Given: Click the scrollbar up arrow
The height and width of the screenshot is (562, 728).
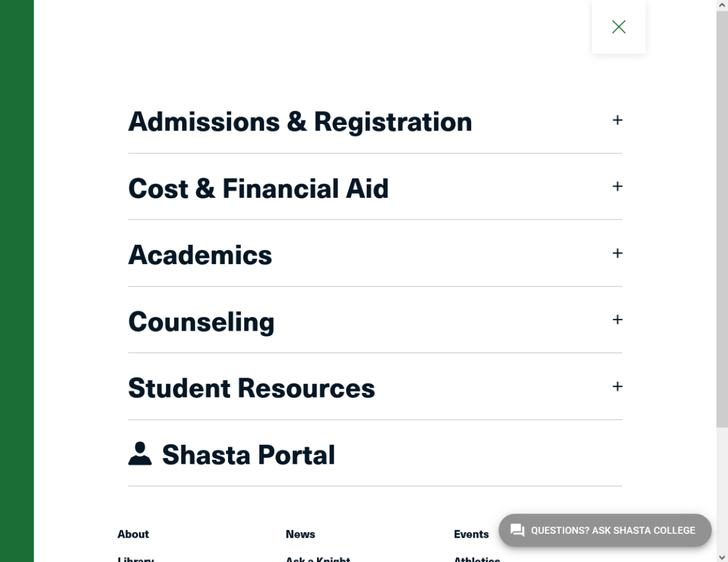Looking at the screenshot, I should 722,5.
